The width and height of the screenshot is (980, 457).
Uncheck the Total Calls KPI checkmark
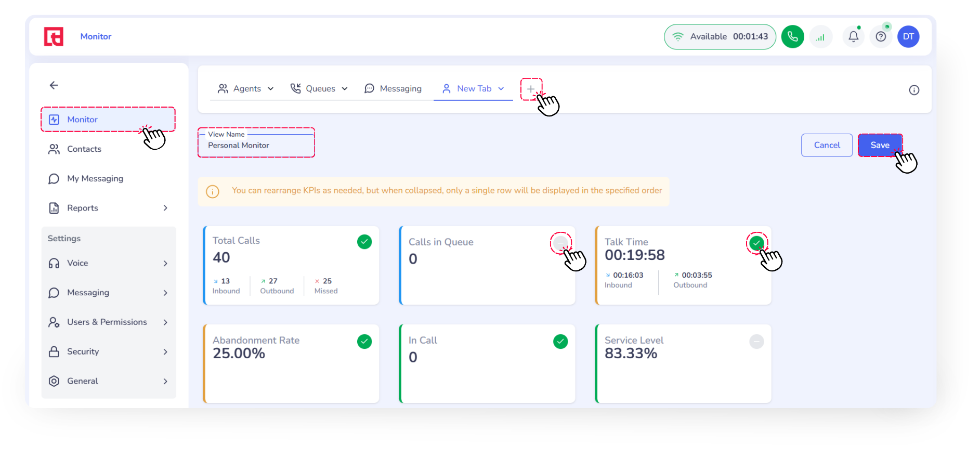364,242
